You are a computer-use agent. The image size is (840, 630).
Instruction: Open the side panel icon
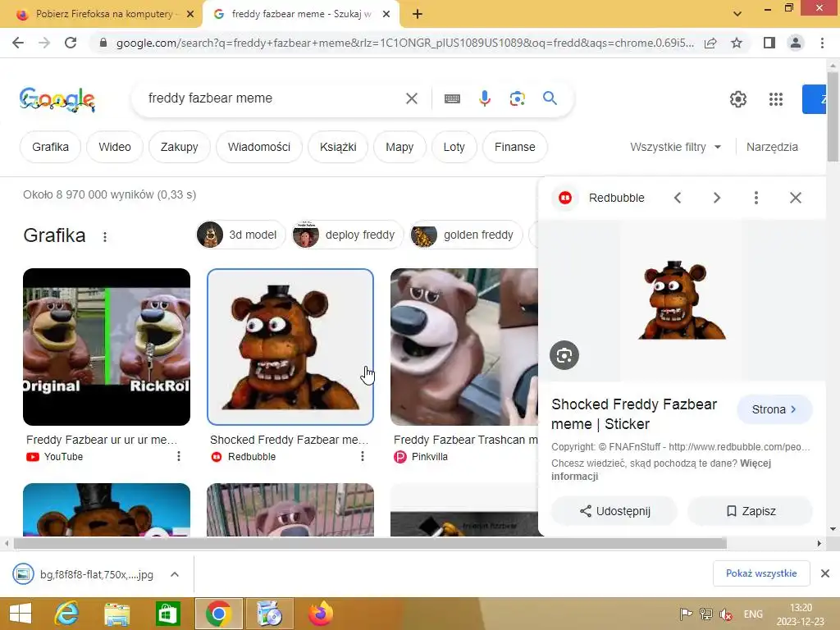click(769, 43)
